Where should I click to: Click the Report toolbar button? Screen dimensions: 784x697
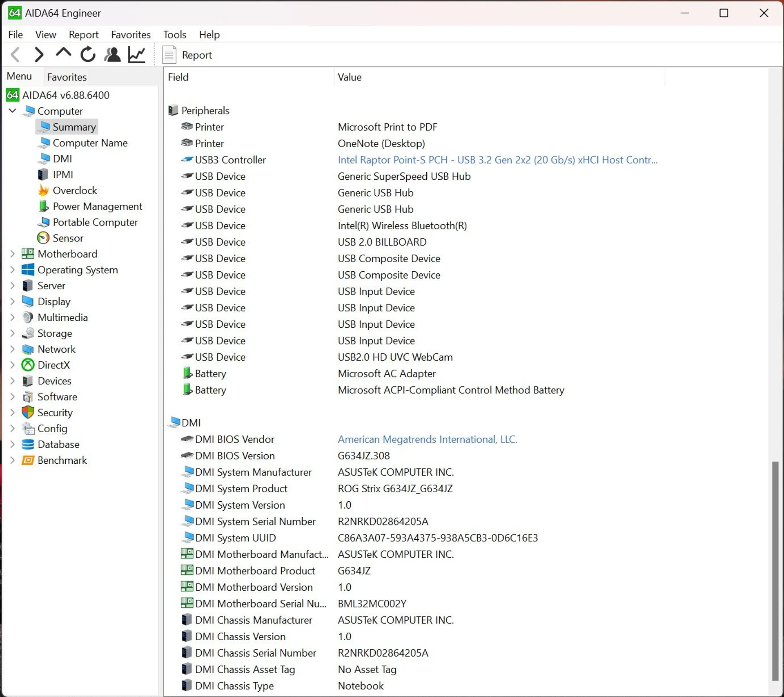(188, 55)
